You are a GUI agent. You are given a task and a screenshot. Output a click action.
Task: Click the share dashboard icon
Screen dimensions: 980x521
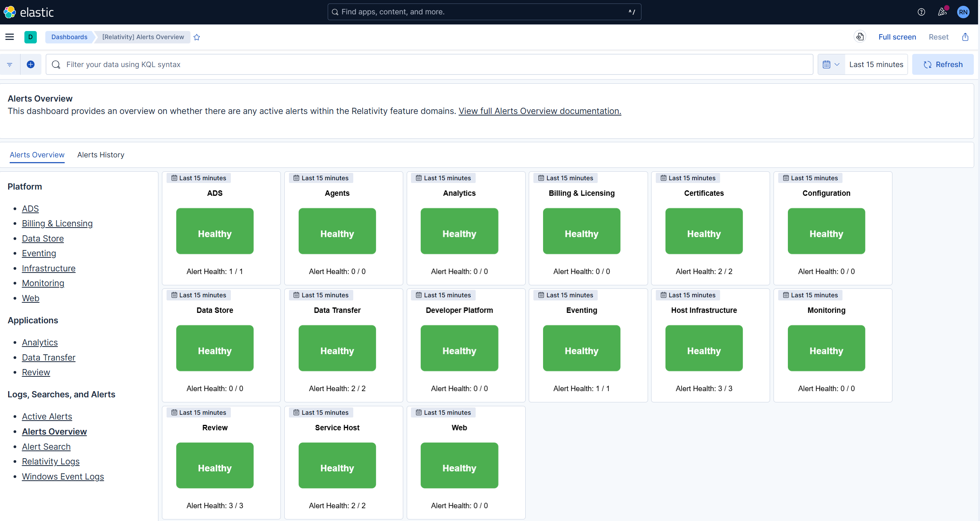965,37
